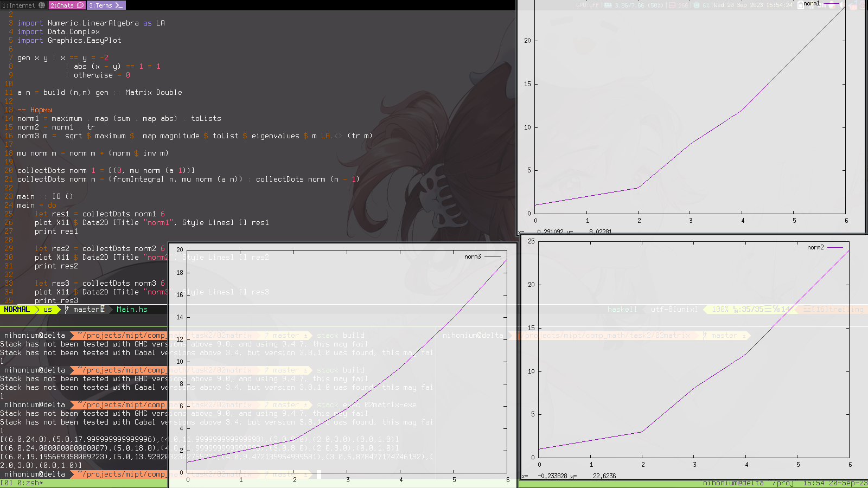Click the 'import Numeric.LinearAlgebra as LA' line
Screen dimensions: 868x488
point(91,23)
